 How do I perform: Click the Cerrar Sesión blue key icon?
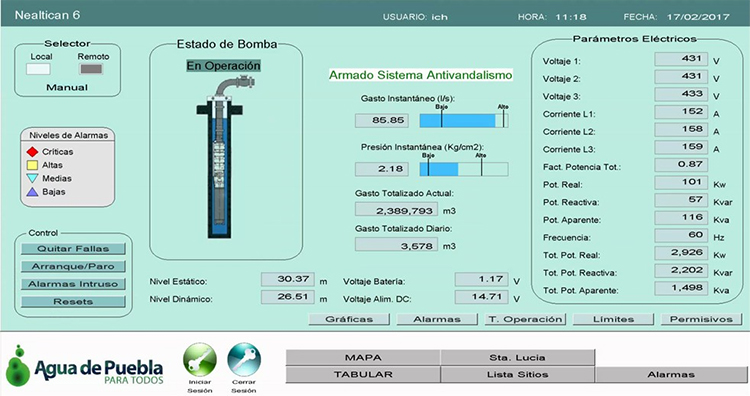(244, 360)
